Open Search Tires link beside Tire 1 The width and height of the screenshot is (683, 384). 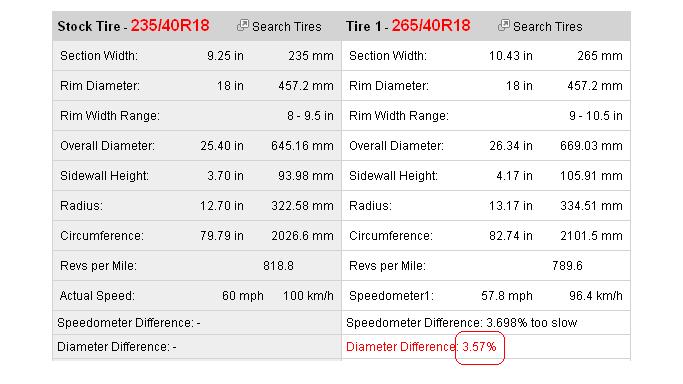[x=548, y=27]
